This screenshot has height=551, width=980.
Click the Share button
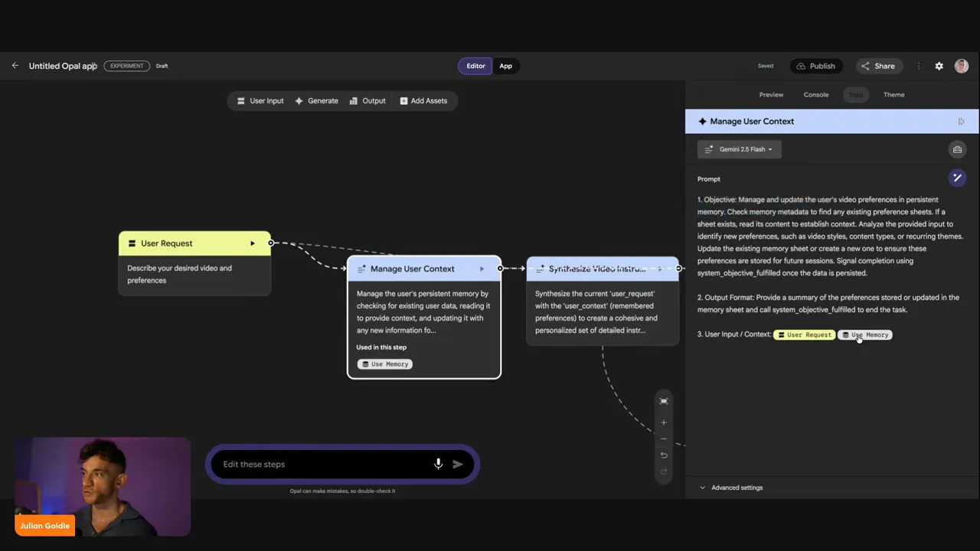(x=877, y=66)
